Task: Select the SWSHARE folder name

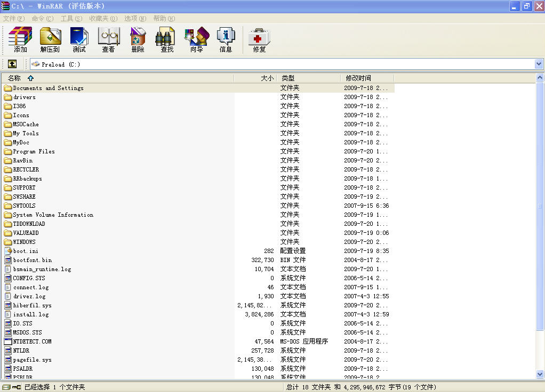Action: [x=25, y=197]
